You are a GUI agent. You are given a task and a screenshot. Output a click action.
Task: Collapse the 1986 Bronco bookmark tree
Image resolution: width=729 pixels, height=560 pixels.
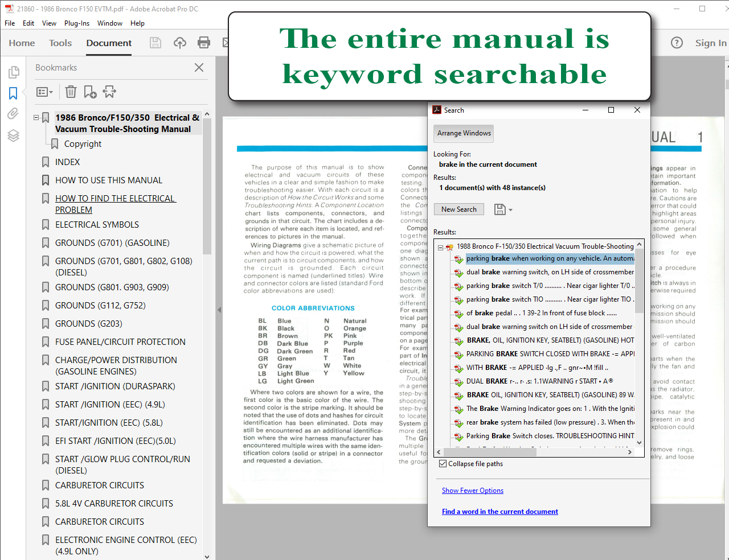point(36,118)
